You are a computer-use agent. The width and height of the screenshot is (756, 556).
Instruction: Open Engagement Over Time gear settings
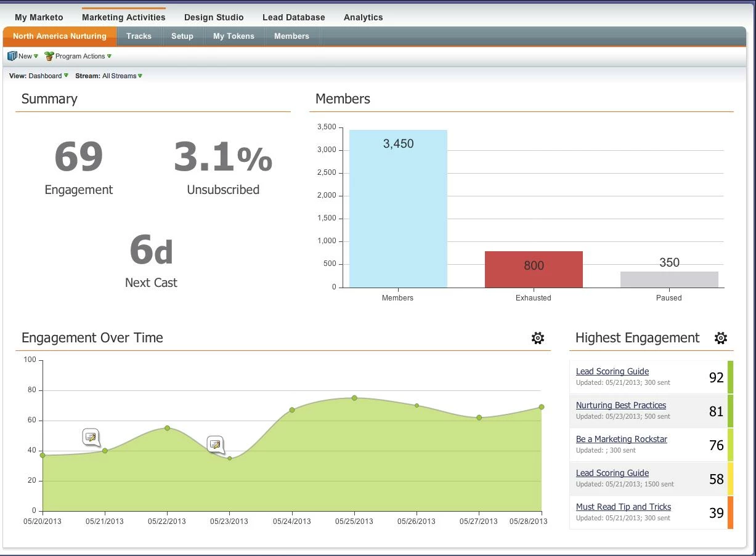click(x=538, y=338)
